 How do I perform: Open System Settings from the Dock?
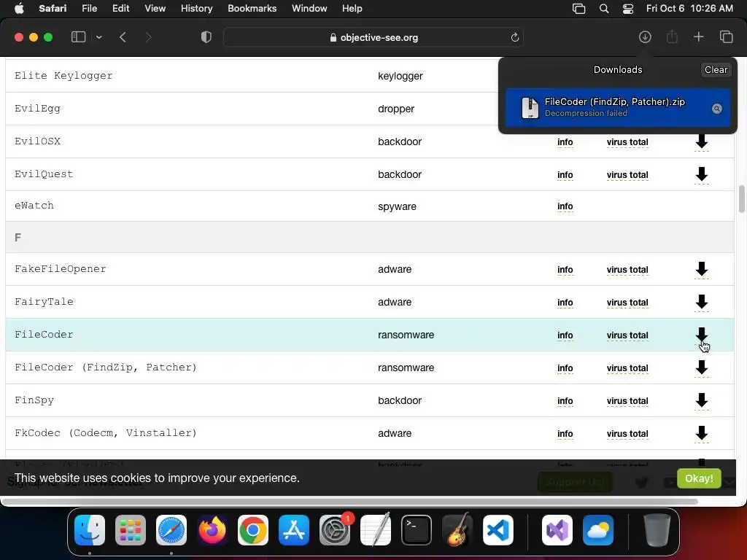click(x=334, y=530)
